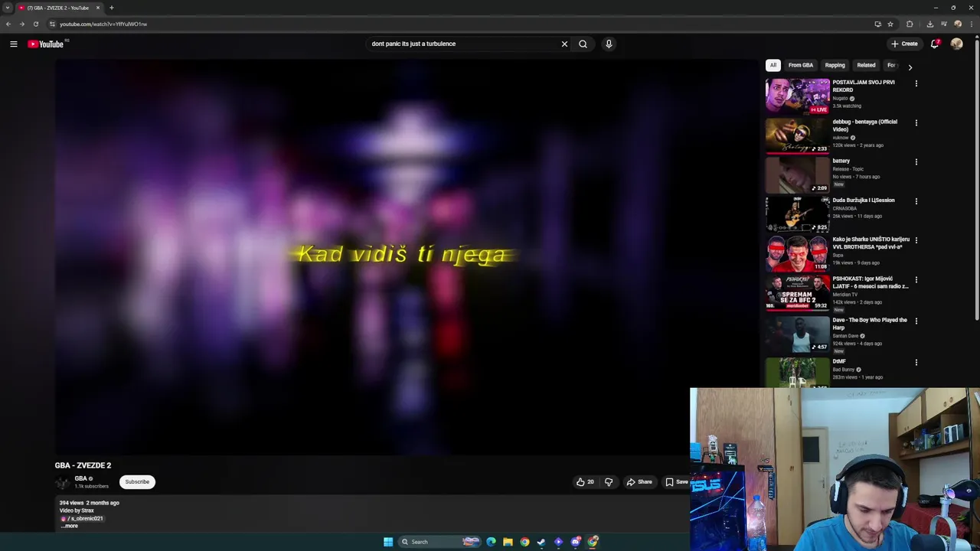Open Dave - The Boy Who Played title

click(870, 324)
